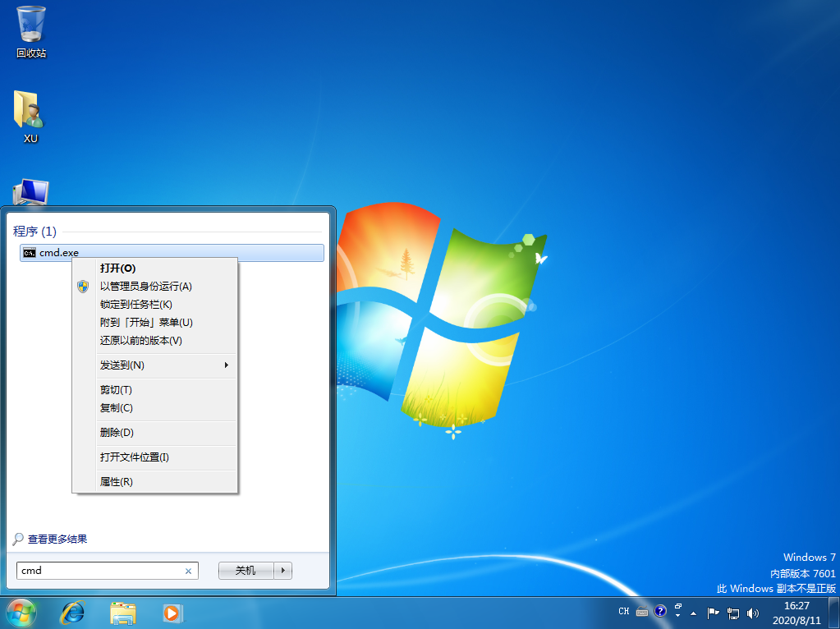Click the UAC shield icon in menu
The width and height of the screenshot is (840, 629).
point(82,286)
